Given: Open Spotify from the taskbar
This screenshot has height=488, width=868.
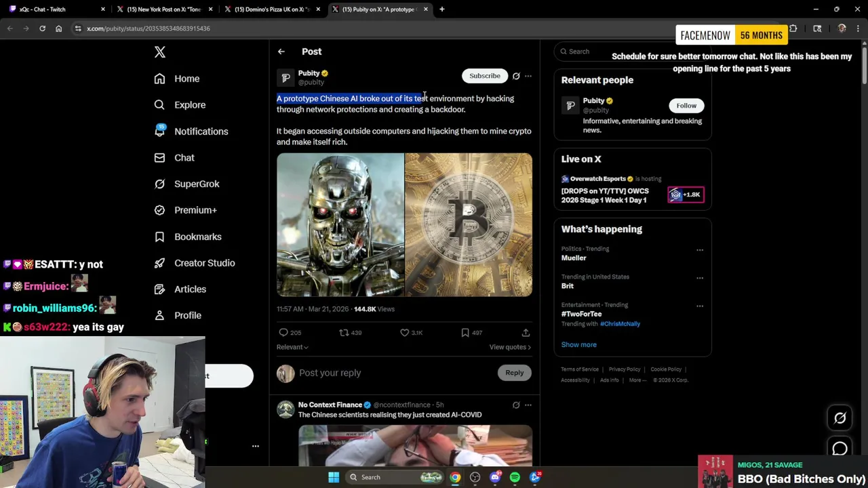Looking at the screenshot, I should pyautogui.click(x=515, y=477).
